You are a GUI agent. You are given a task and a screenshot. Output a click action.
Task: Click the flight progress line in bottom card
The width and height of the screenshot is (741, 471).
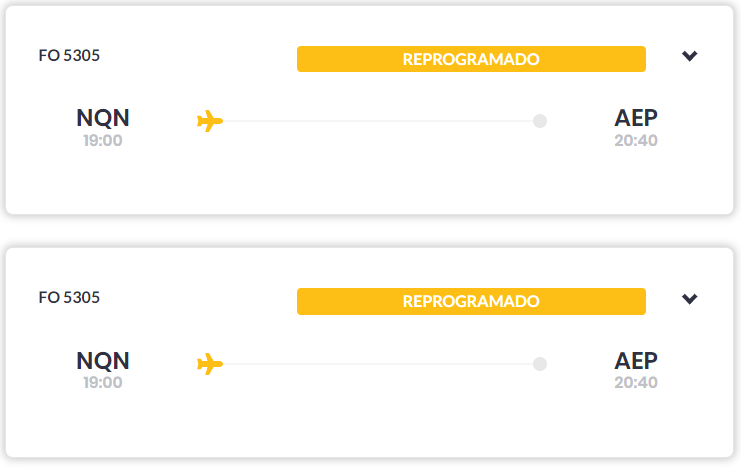click(378, 364)
